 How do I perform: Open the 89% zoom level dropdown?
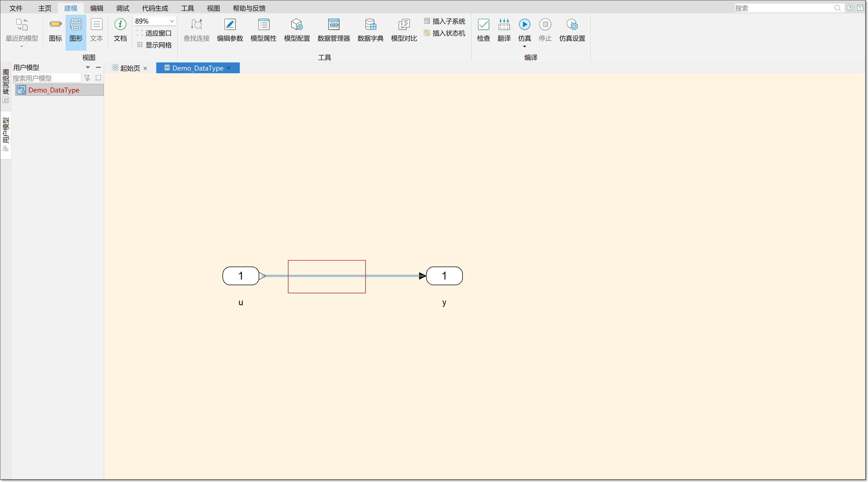tap(171, 21)
